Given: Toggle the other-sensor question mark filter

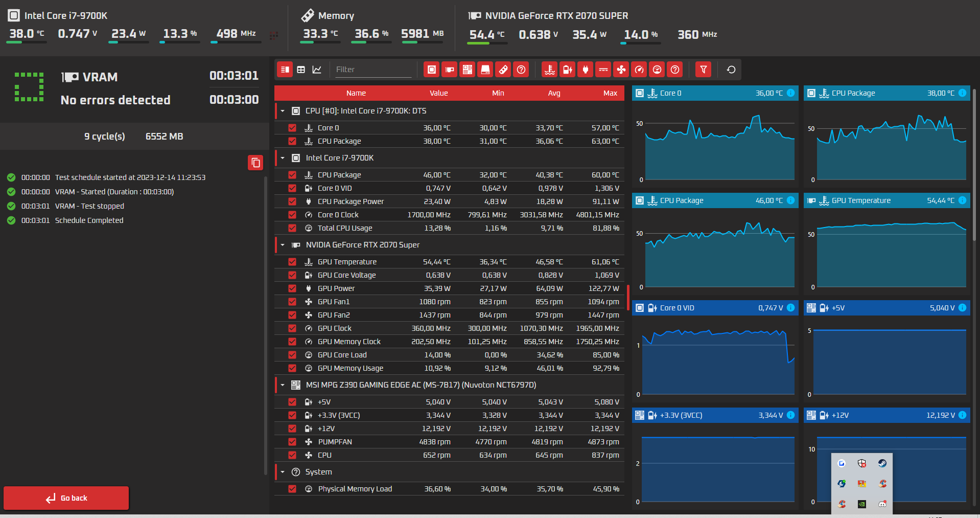Looking at the screenshot, I should click(675, 70).
